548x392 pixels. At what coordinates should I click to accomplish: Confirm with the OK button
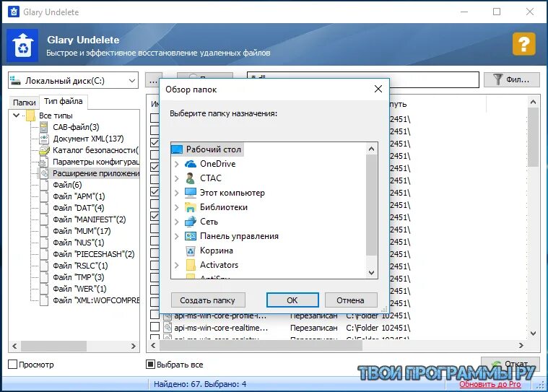[292, 300]
